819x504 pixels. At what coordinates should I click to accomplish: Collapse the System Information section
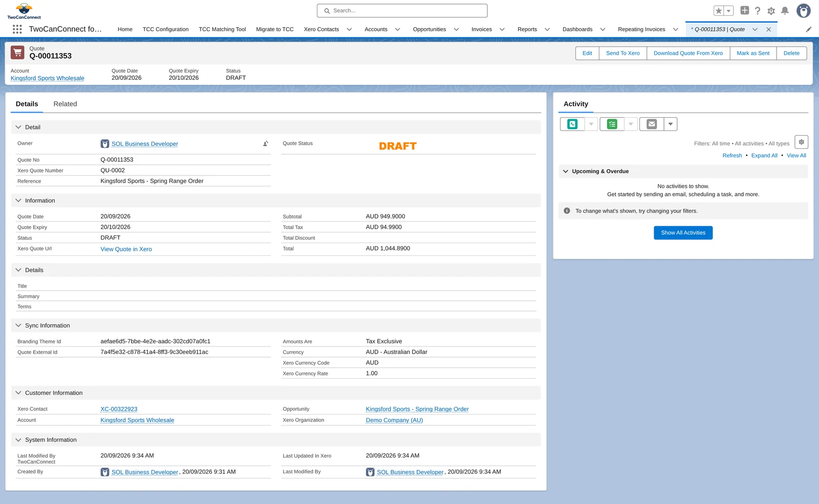pos(18,440)
